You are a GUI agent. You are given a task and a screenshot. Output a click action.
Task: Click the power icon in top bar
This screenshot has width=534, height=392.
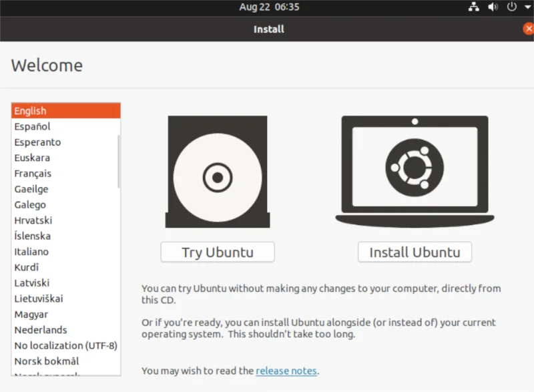[x=511, y=7]
